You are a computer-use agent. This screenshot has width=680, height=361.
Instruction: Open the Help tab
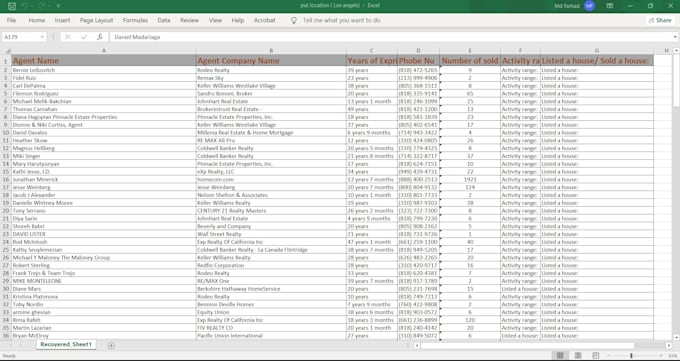click(238, 20)
